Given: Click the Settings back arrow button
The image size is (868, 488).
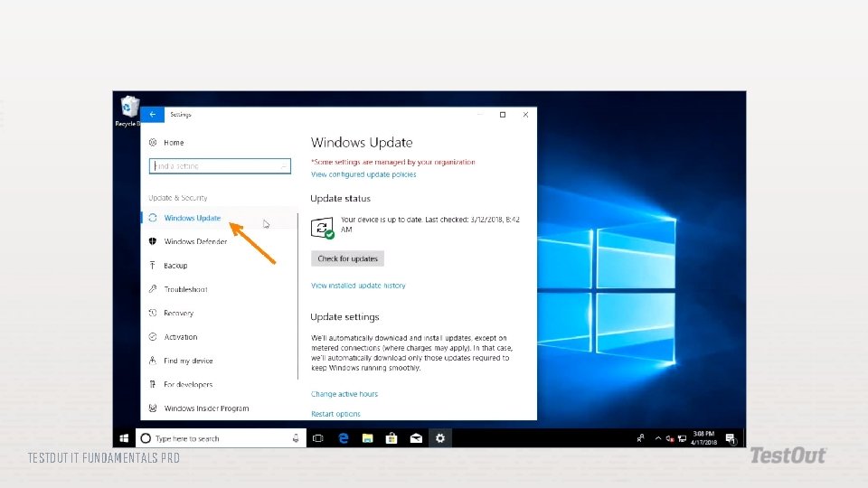Looking at the screenshot, I should point(152,115).
